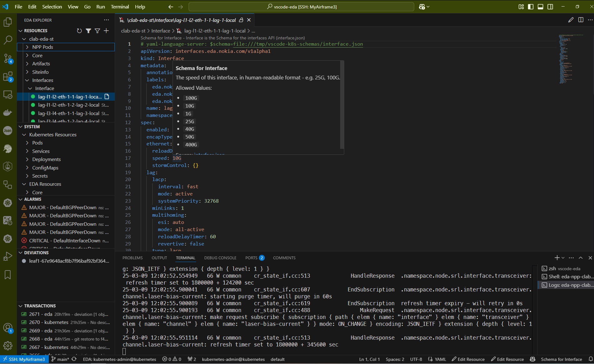594x364 pixels.
Task: Click the Schema for Interface status item
Action: [x=561, y=359]
